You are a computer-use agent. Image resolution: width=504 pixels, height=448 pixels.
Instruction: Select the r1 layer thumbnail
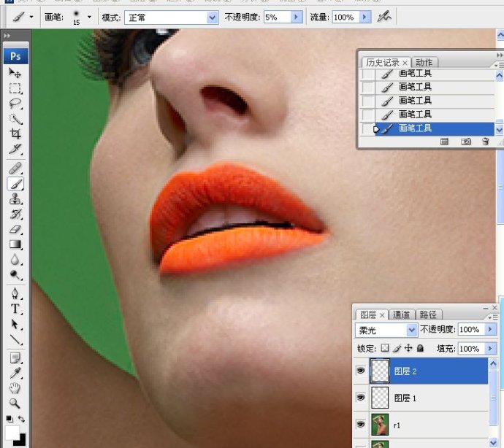coord(380,425)
